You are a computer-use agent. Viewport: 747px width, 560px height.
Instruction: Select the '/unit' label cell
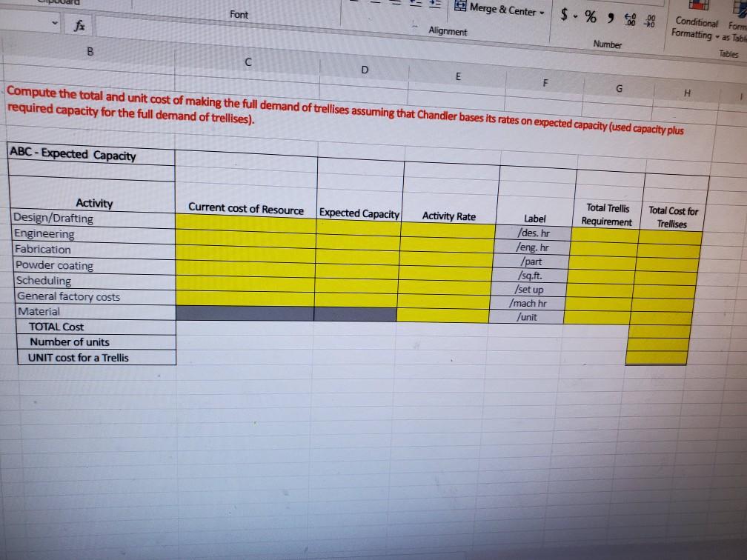[526, 317]
